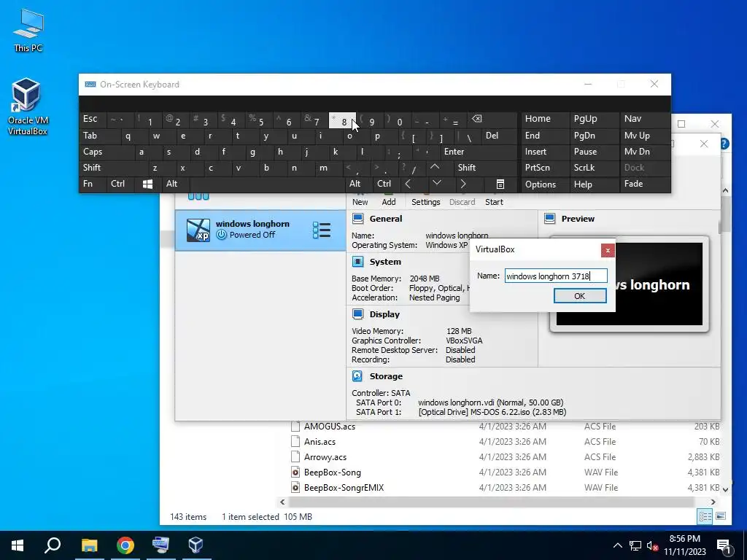747x560 pixels.
Task: Click the up arrow key on On-Screen Keyboard
Action: click(x=435, y=167)
